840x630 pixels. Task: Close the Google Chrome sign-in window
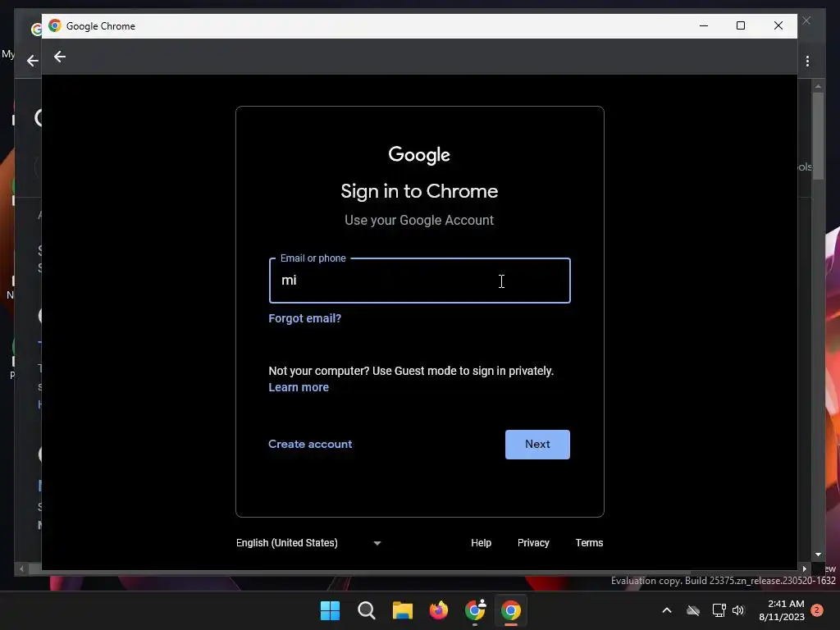pyautogui.click(x=778, y=25)
